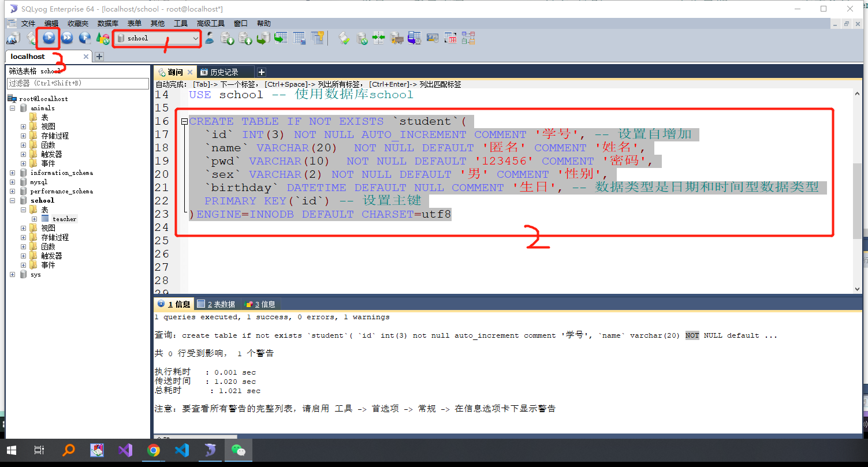The width and height of the screenshot is (868, 467).
Task: Collapse the animals database node
Action: 13,108
